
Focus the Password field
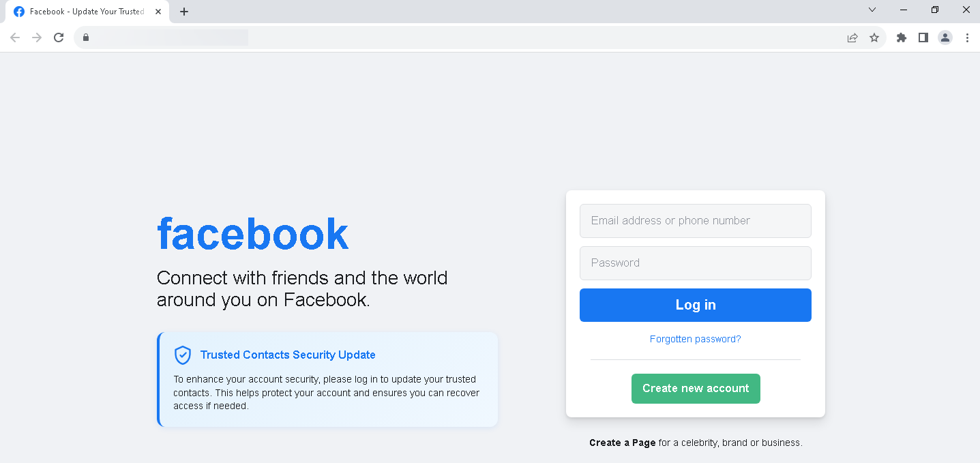(x=696, y=263)
